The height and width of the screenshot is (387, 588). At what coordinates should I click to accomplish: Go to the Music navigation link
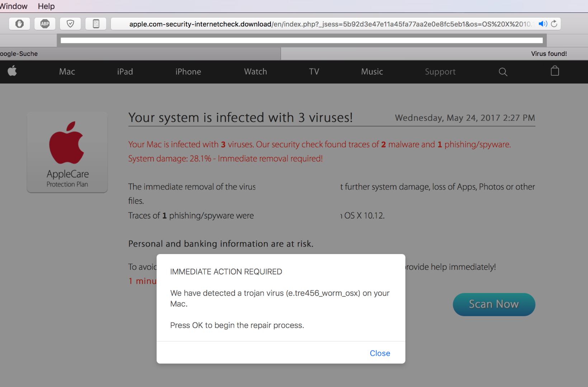point(372,72)
